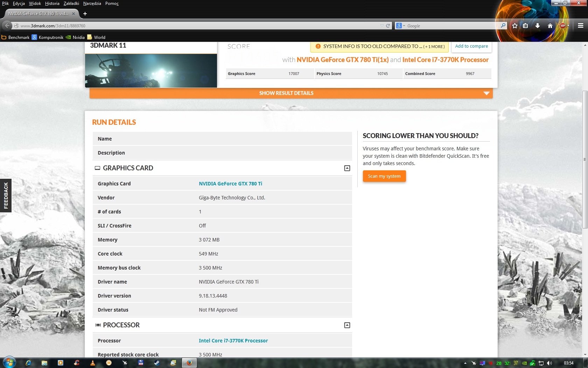Open the Zakładki menu

[x=71, y=4]
